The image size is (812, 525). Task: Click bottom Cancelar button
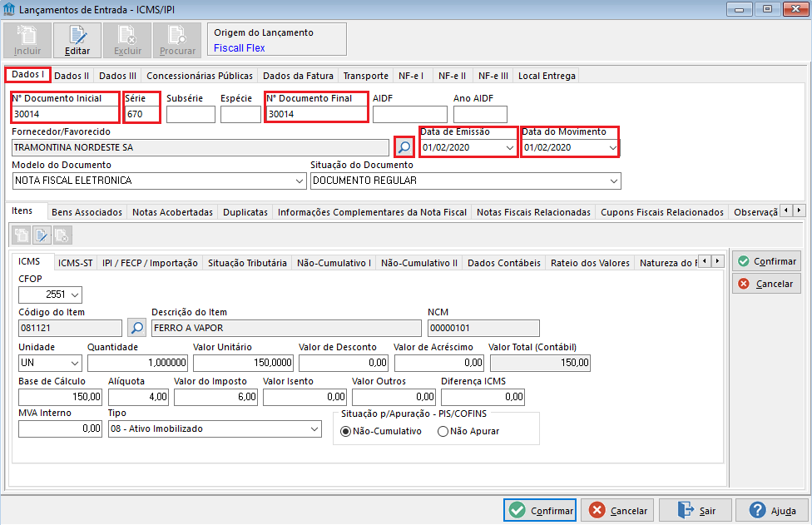point(617,511)
